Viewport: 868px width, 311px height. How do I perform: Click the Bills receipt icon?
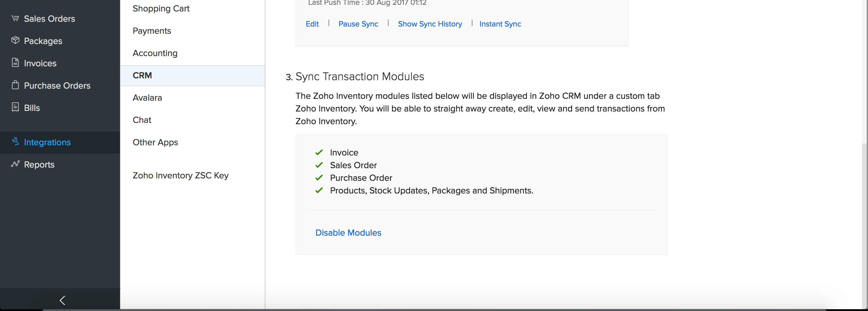15,107
